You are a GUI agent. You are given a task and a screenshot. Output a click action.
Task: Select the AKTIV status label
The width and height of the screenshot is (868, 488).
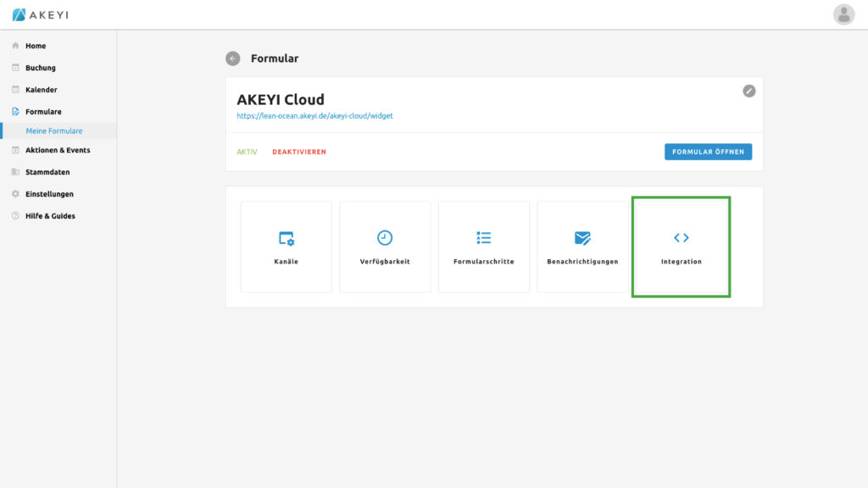247,152
